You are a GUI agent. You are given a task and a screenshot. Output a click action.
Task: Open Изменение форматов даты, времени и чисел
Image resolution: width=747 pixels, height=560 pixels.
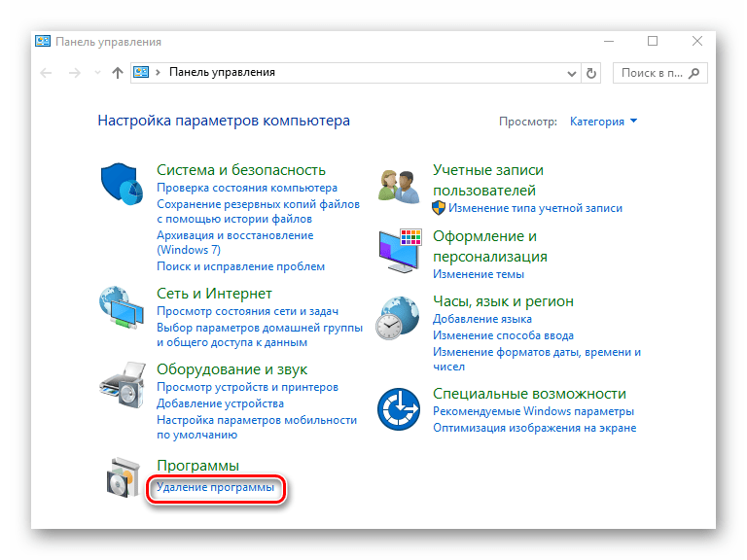(x=537, y=359)
